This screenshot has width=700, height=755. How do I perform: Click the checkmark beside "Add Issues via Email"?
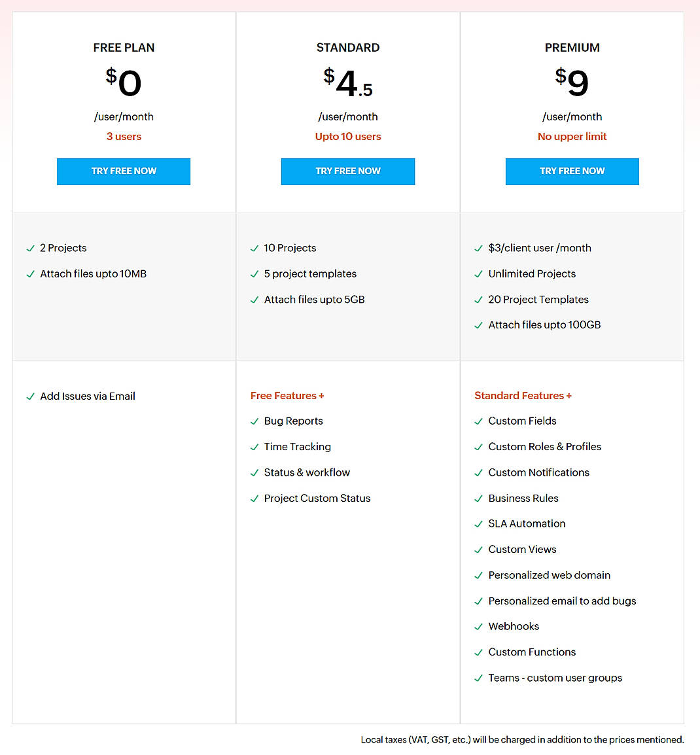tap(30, 396)
